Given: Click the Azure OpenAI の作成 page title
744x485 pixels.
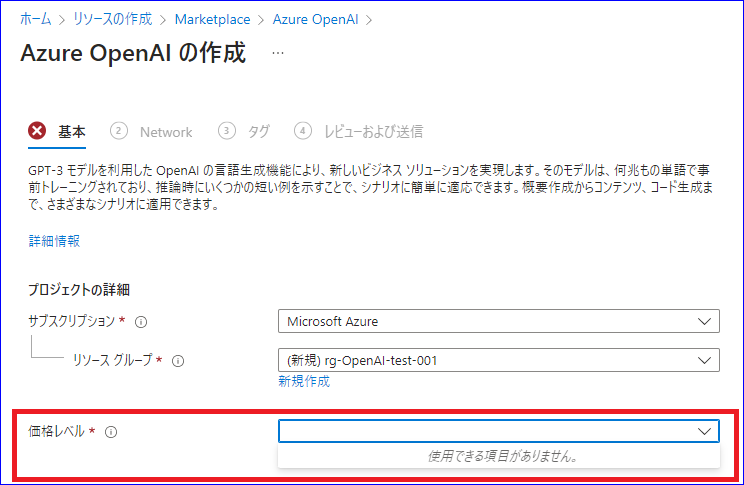Looking at the screenshot, I should pos(133,52).
